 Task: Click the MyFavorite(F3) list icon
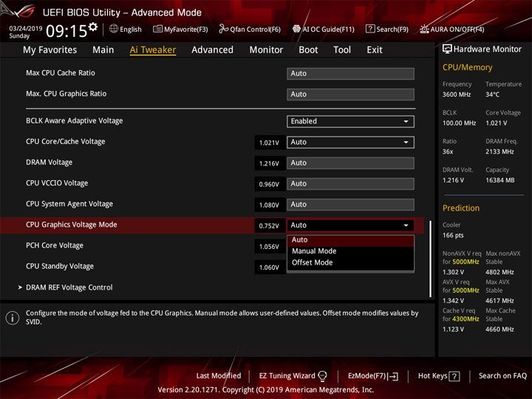click(157, 29)
